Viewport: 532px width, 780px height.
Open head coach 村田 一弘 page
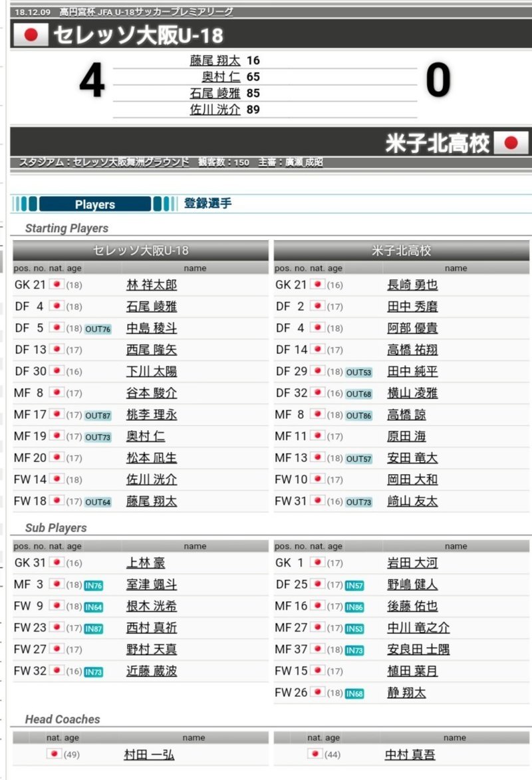coord(150,755)
